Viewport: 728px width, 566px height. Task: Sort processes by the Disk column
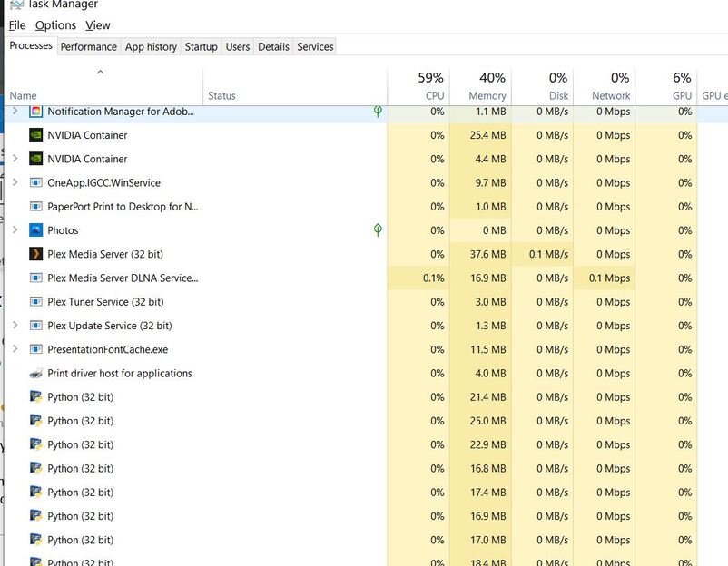pyautogui.click(x=542, y=87)
